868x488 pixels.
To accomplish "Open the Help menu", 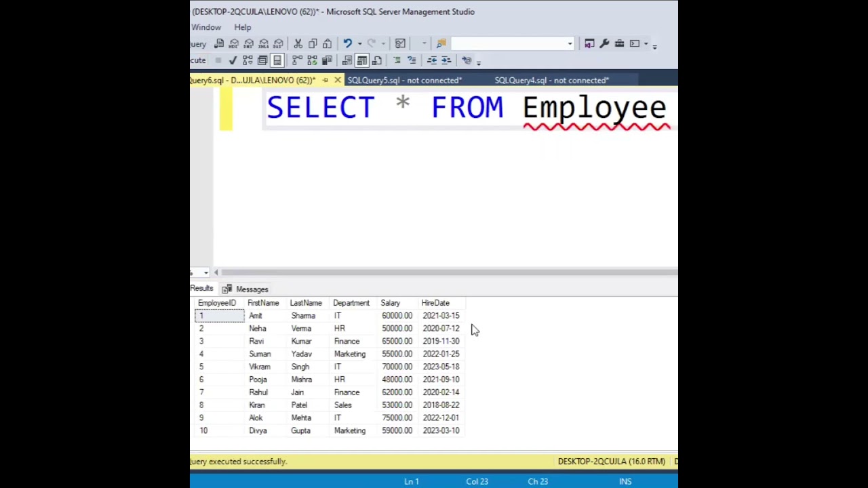I will pyautogui.click(x=242, y=27).
